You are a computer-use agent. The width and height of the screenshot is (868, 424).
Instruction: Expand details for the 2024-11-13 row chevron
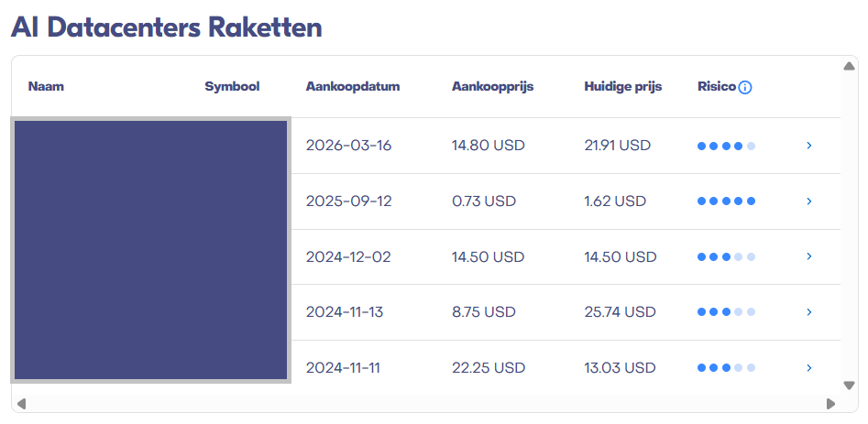tap(809, 312)
